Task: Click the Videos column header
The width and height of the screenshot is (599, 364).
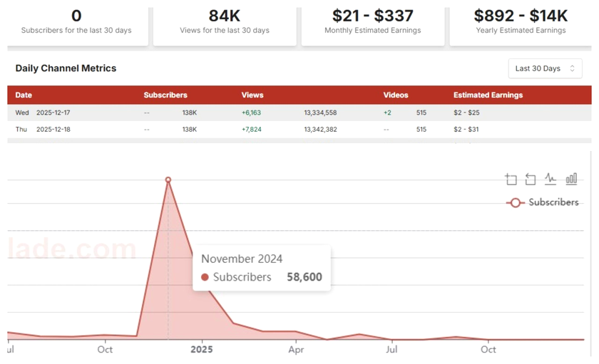Action: click(x=396, y=95)
